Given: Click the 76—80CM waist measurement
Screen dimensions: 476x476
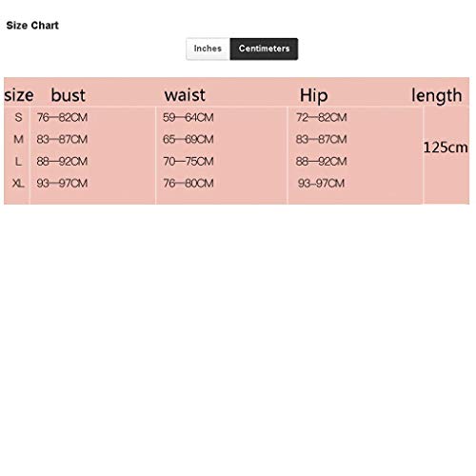Looking at the screenshot, I should pyautogui.click(x=188, y=183).
